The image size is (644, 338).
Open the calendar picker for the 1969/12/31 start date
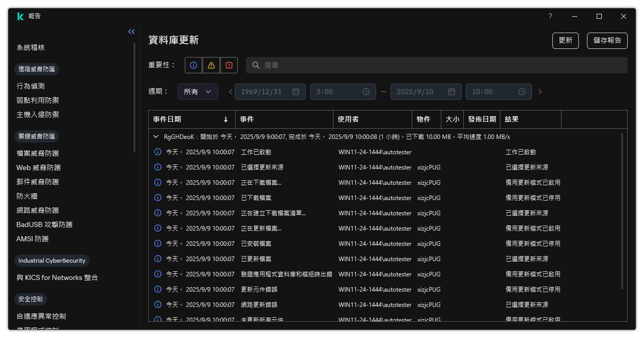296,92
